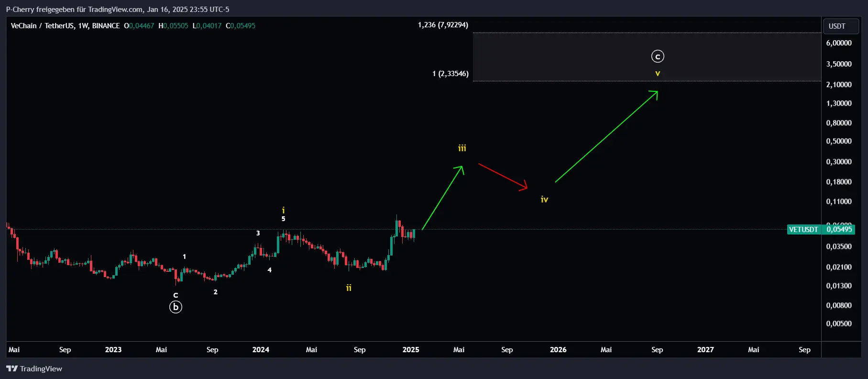
Task: Click the green 0,05495 current price tag
Action: coord(839,229)
